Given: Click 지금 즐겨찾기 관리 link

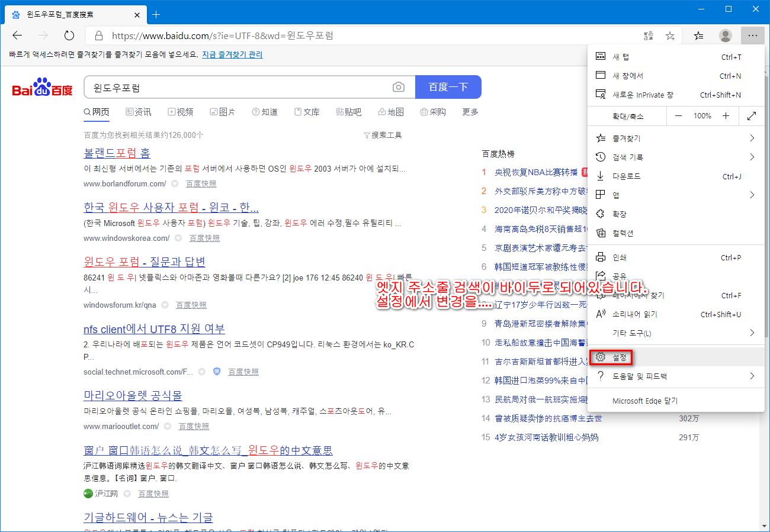Looking at the screenshot, I should (232, 54).
